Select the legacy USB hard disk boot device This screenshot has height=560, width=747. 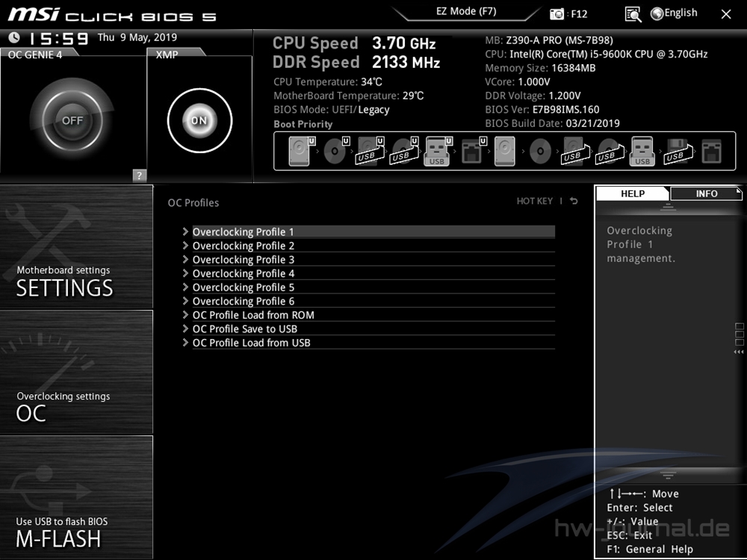click(x=575, y=151)
